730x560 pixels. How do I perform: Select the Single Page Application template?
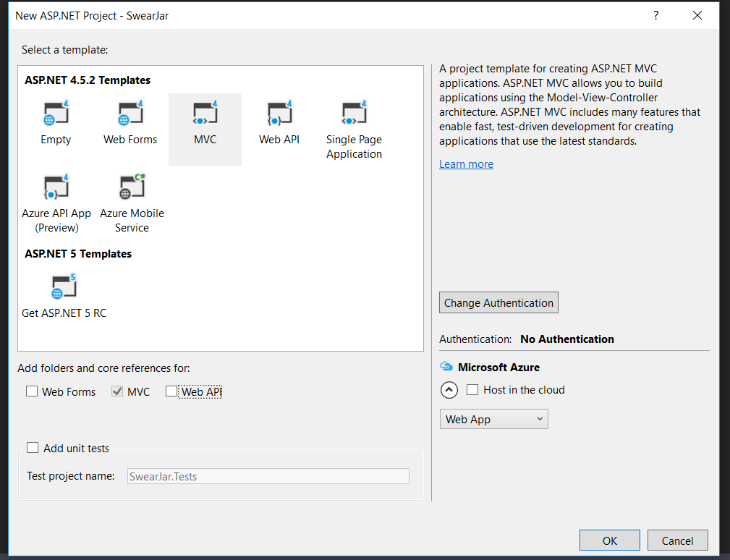click(354, 114)
